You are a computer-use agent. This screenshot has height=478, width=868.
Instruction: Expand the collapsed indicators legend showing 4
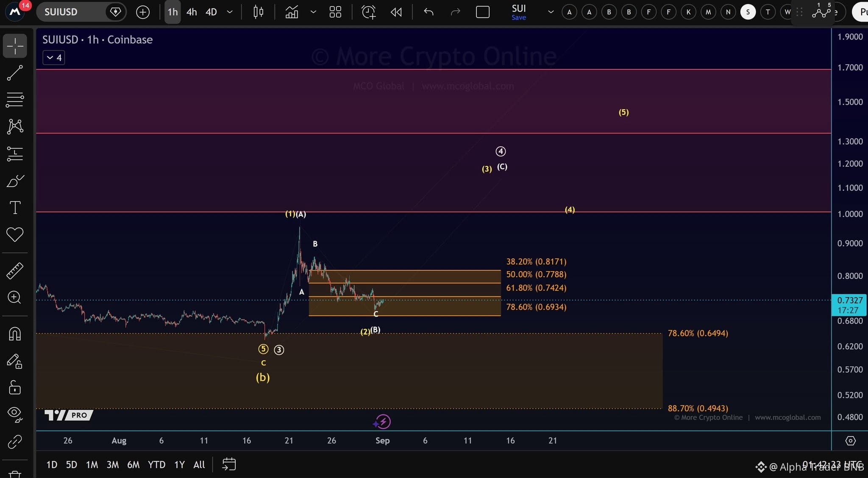54,58
